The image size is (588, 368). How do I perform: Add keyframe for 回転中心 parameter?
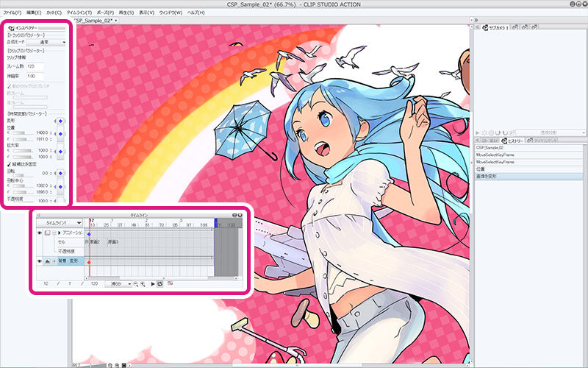tap(60, 187)
